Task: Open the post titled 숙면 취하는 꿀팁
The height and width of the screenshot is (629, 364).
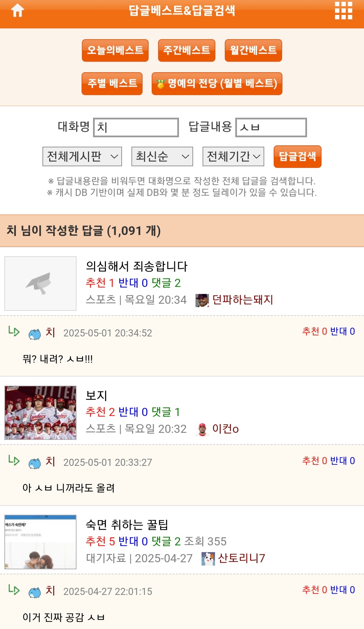Action: point(127,525)
